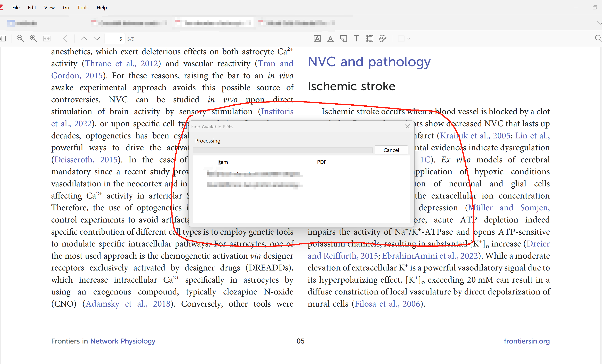Viewport: 602px width, 364px height.
Task: Cancel the PDF processing
Action: [x=391, y=150]
